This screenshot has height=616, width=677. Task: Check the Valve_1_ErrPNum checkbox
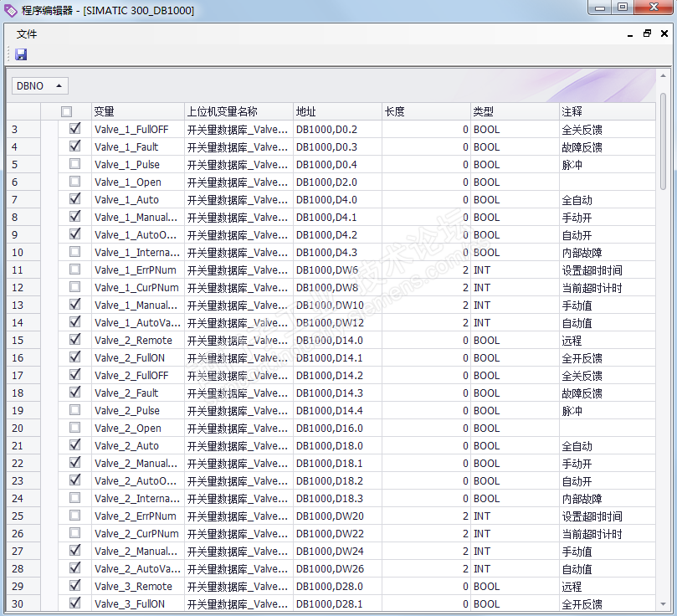[x=75, y=269]
